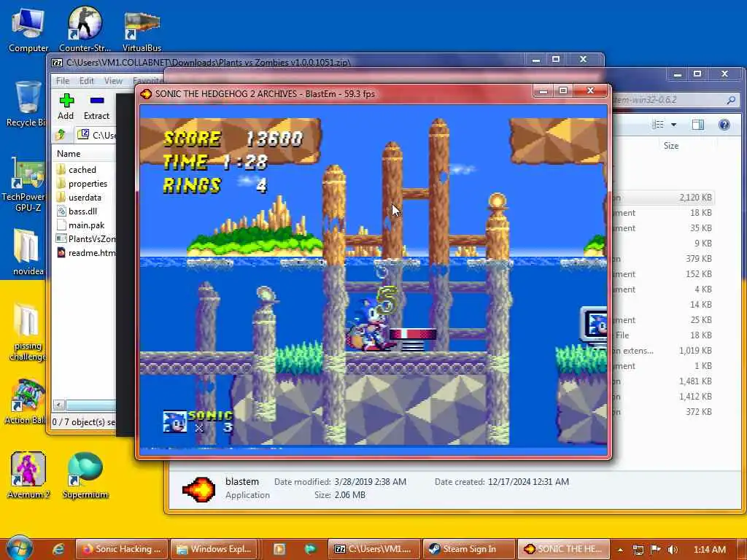Open Explorer help question mark icon

(x=724, y=125)
